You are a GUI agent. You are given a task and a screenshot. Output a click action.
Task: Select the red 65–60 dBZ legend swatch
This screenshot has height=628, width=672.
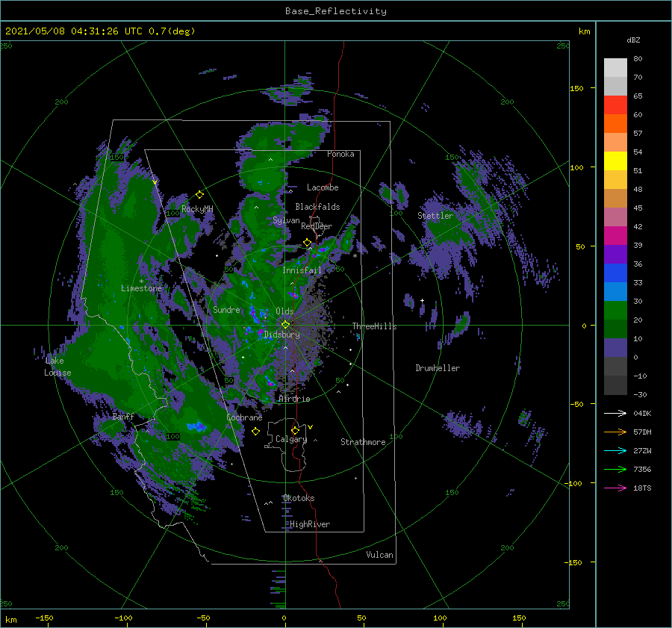point(615,105)
